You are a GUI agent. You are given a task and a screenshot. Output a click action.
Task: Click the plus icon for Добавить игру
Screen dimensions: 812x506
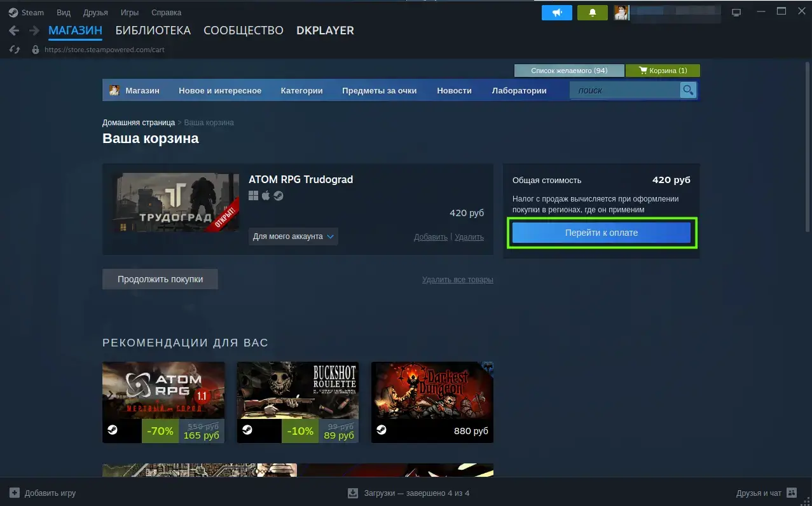tap(15, 493)
